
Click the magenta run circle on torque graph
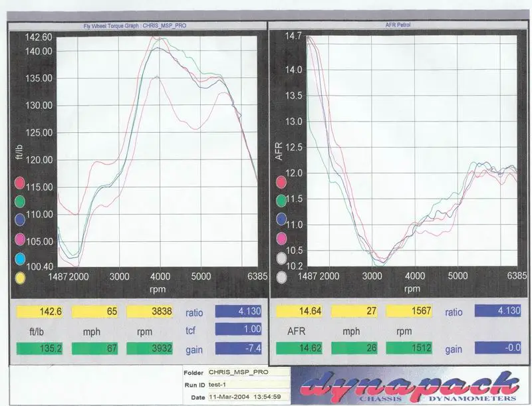coord(21,239)
